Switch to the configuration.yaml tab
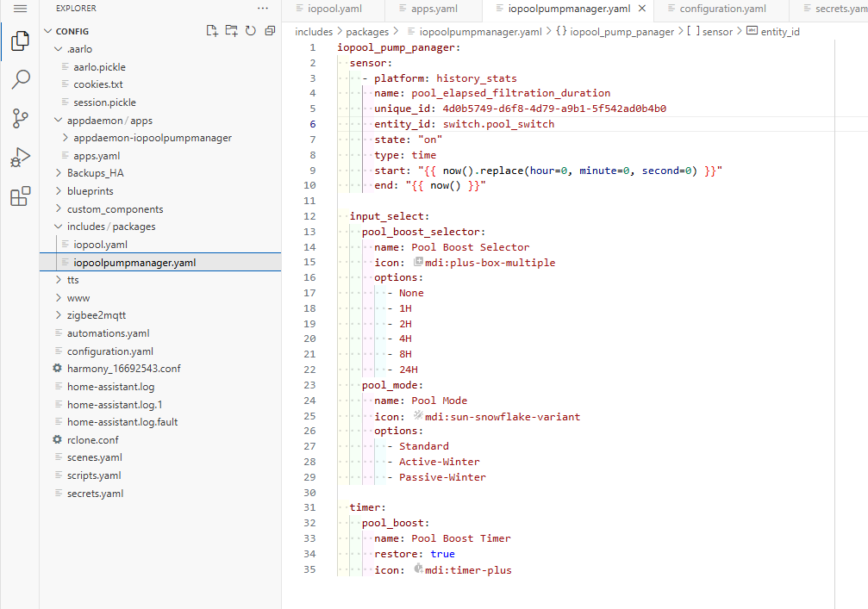This screenshot has width=868, height=609. [x=722, y=9]
